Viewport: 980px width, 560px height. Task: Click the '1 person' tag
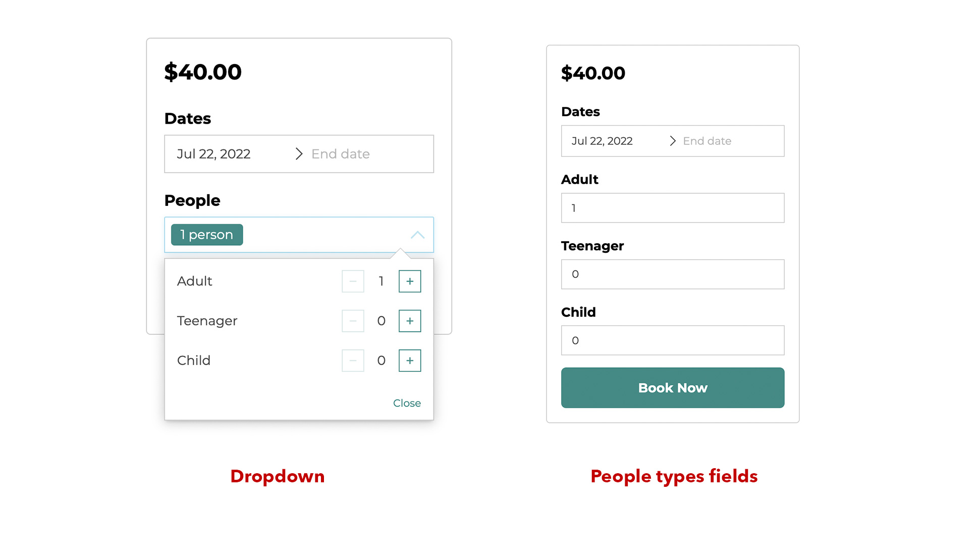[207, 235]
